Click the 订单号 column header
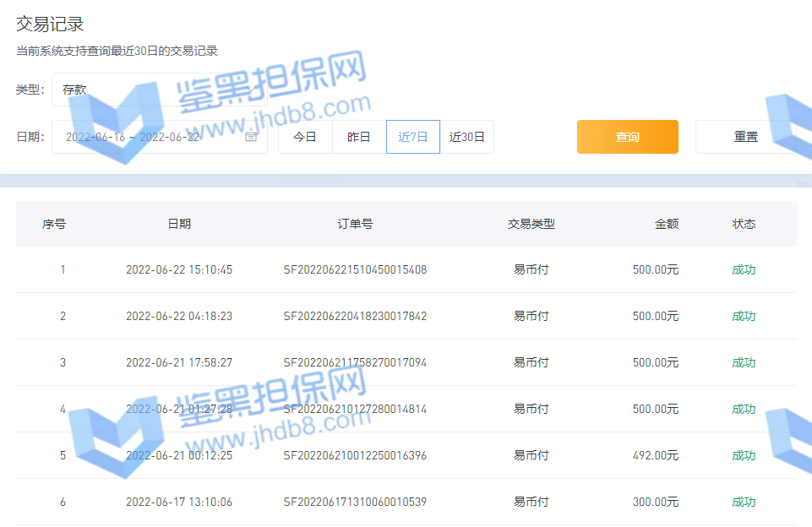This screenshot has height=527, width=812. tap(355, 224)
